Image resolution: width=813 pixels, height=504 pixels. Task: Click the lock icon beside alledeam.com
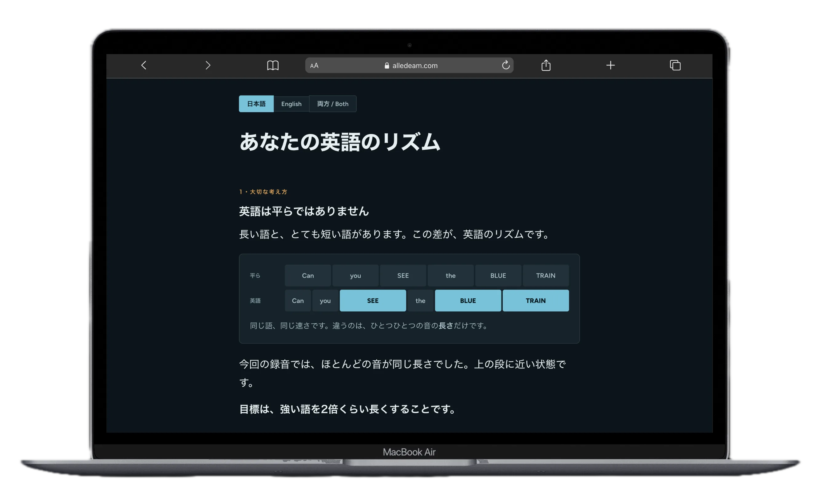pos(387,66)
